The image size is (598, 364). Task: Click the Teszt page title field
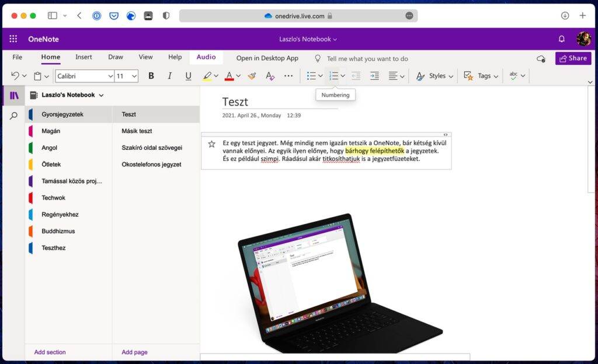point(280,102)
